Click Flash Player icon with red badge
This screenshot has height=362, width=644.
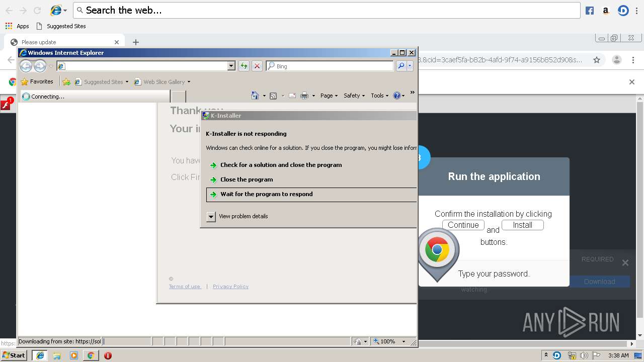point(7,105)
